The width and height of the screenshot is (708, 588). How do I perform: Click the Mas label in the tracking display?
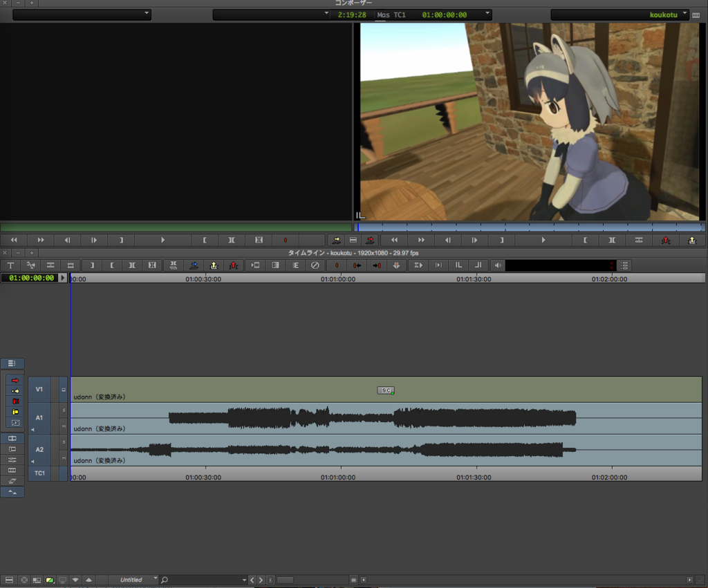click(x=383, y=15)
